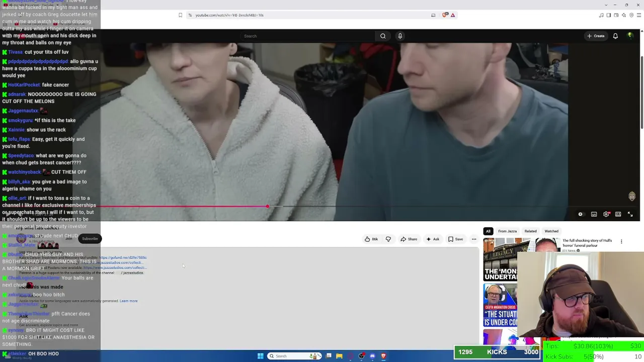Open the Brave Wallet icon
This screenshot has height=362, width=644.
coord(616,15)
